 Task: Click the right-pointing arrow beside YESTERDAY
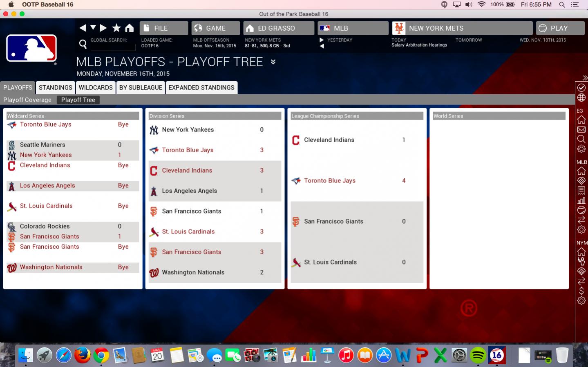pos(322,40)
